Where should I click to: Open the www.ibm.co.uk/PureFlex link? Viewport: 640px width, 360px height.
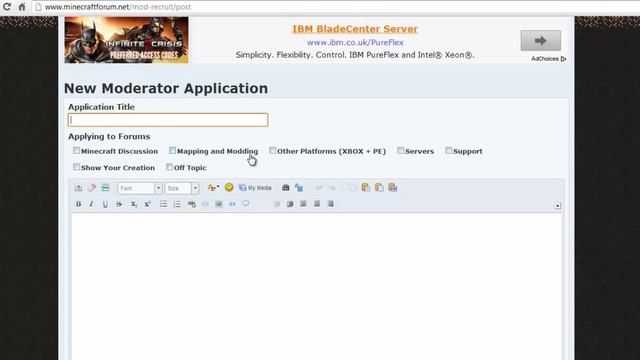pyautogui.click(x=355, y=42)
